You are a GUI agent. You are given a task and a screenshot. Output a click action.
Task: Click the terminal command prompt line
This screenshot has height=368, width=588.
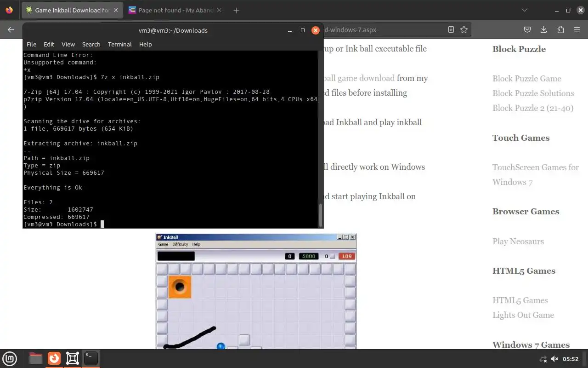point(170,224)
